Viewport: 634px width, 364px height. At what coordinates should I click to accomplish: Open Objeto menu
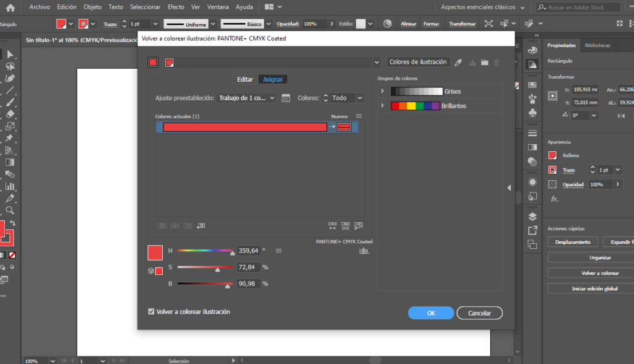(93, 7)
